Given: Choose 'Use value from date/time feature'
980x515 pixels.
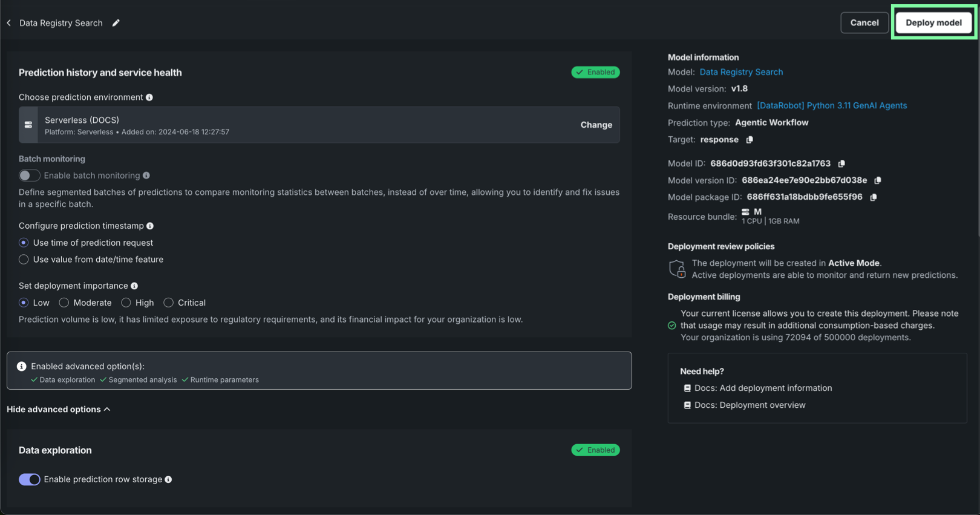Looking at the screenshot, I should [x=24, y=259].
